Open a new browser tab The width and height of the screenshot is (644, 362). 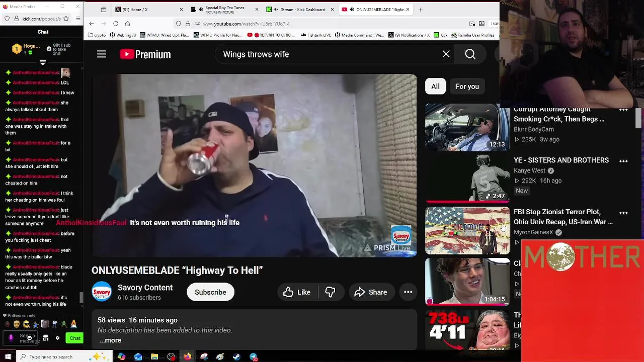point(421,10)
